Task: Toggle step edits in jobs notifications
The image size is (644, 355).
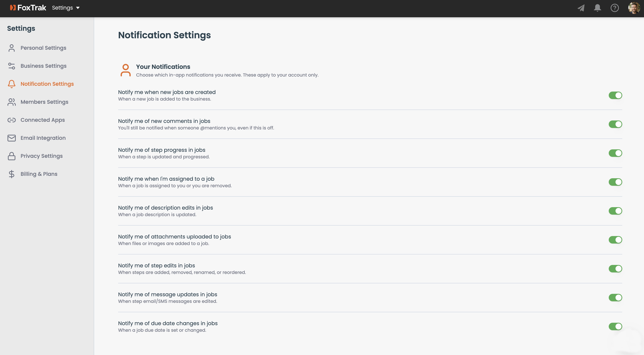Action: (x=615, y=269)
